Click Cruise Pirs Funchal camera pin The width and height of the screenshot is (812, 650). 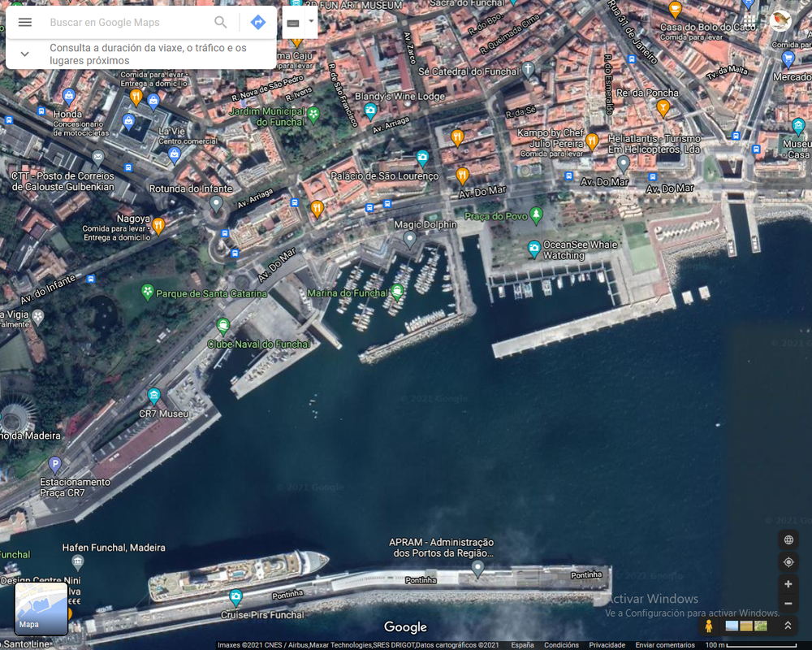(x=235, y=598)
